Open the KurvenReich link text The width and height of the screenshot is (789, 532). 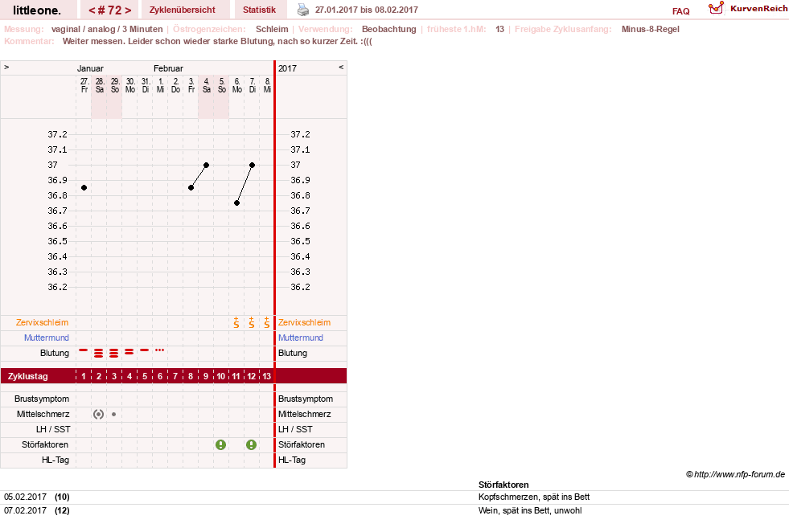[x=758, y=9]
